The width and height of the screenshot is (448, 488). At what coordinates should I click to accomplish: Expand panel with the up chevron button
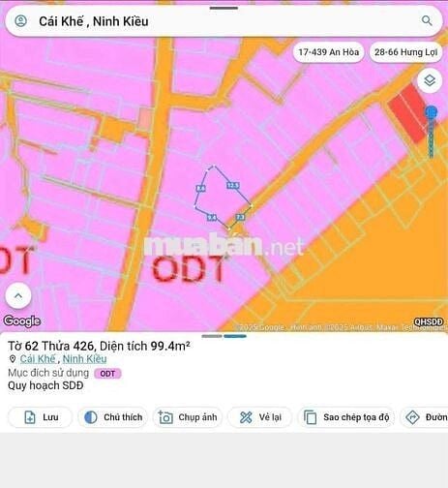(x=18, y=295)
